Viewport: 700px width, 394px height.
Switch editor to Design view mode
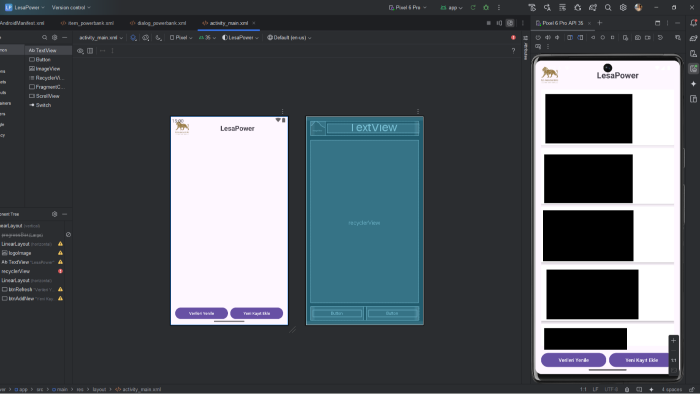[x=510, y=23]
